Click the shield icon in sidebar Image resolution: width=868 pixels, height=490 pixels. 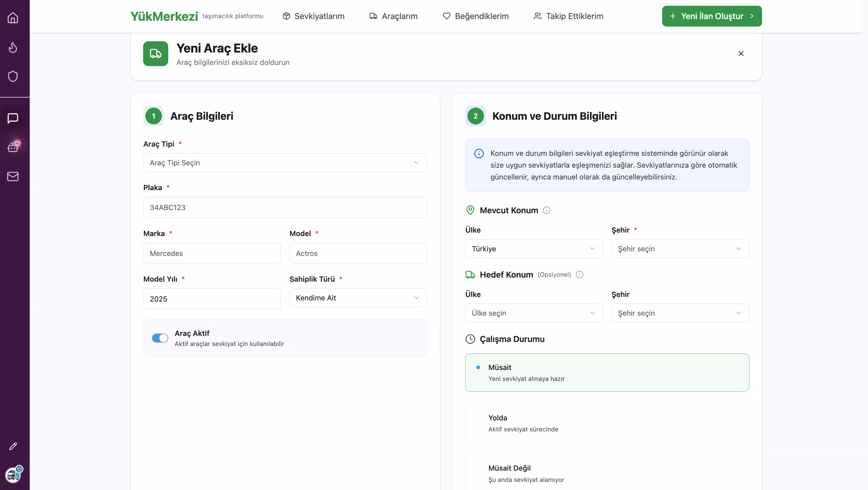click(13, 76)
